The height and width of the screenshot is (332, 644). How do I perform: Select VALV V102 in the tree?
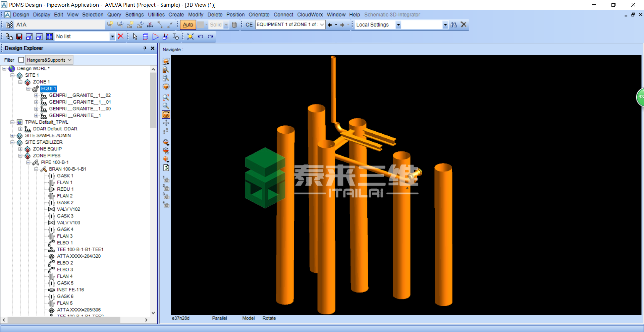pos(68,209)
